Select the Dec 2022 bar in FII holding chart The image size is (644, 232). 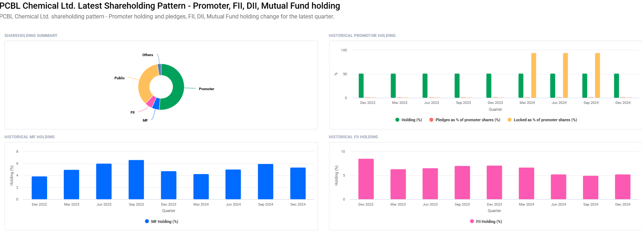(366, 179)
